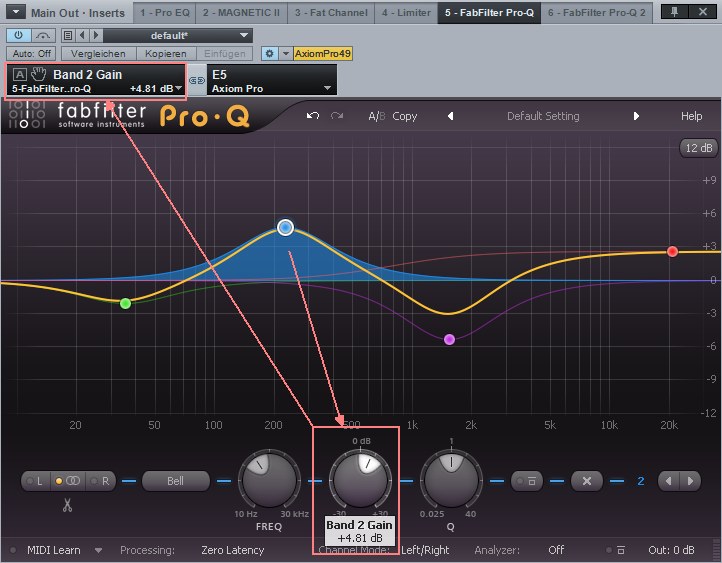Viewport: 722px width, 563px height.
Task: Click the FabFilter undo arrow
Action: 313,116
